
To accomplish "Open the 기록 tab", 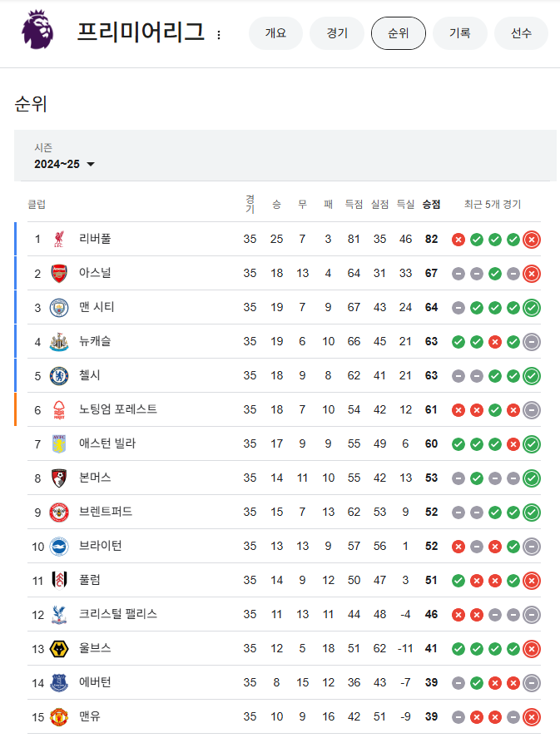I will (x=460, y=33).
